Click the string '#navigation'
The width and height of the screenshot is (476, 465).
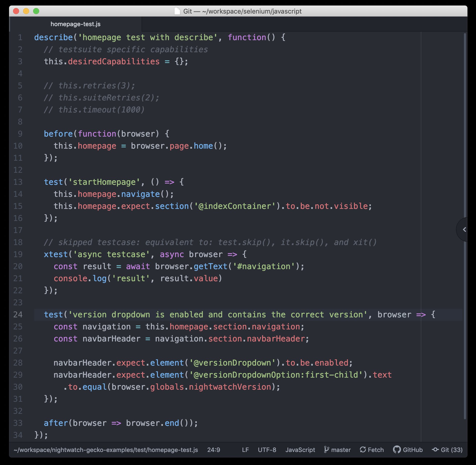(x=264, y=266)
